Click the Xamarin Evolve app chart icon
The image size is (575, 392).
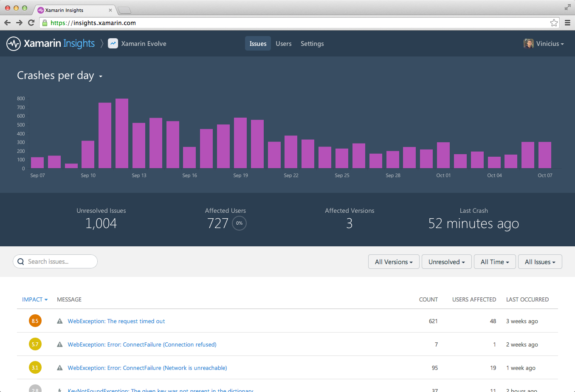point(113,43)
